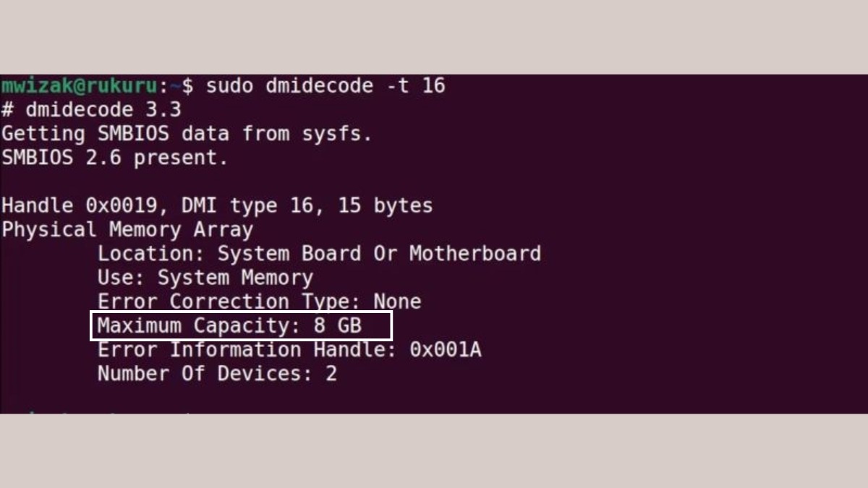Viewport: 868px width, 488px height.
Task: Click the 'Error Information Handle: 0x001A' line
Action: tap(289, 350)
